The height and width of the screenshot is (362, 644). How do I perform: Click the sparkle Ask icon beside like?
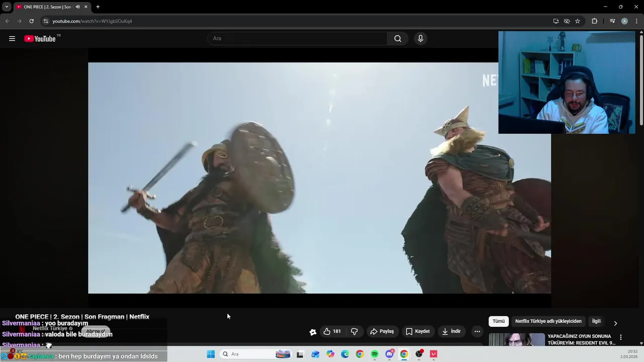click(313, 332)
